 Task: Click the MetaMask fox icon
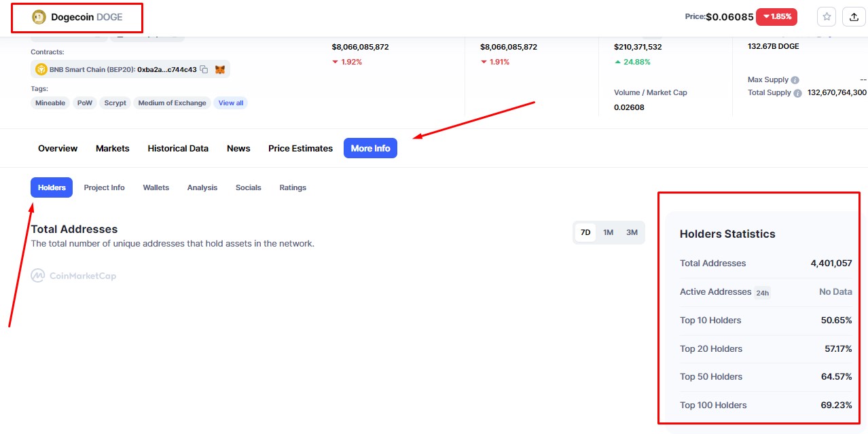coord(220,69)
